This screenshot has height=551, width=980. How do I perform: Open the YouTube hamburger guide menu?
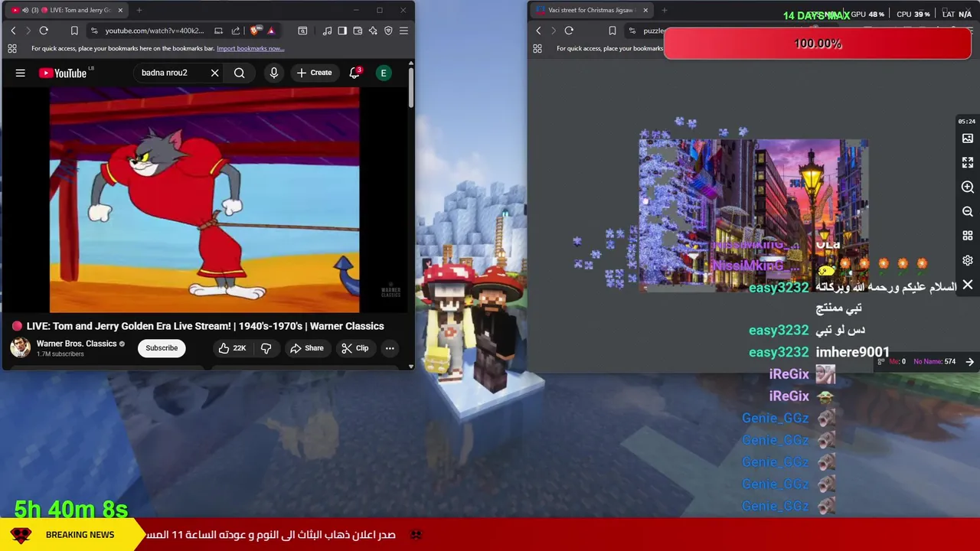pos(21,73)
